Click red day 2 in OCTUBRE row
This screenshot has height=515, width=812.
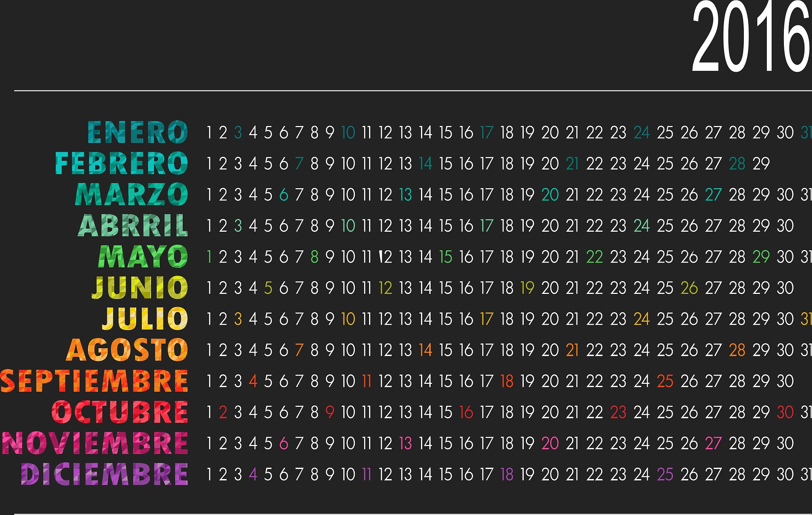coord(223,412)
